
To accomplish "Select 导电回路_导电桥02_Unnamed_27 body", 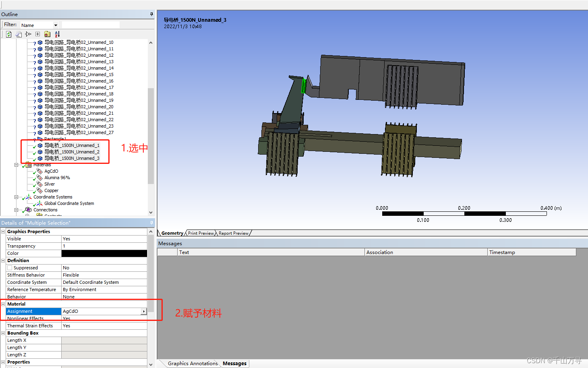I will pyautogui.click(x=79, y=132).
